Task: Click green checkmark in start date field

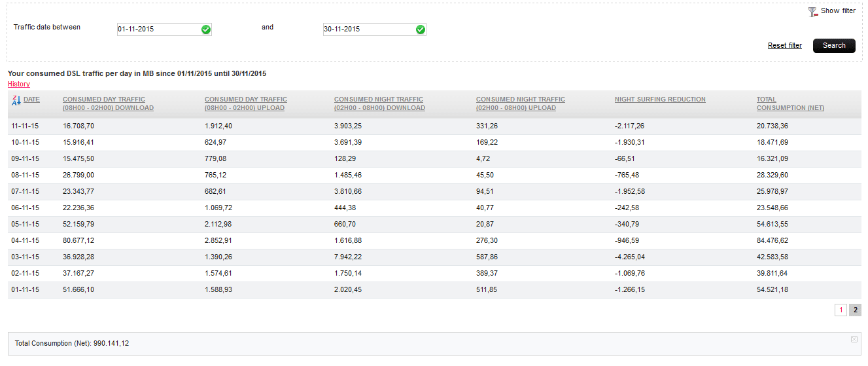Action: (x=206, y=29)
